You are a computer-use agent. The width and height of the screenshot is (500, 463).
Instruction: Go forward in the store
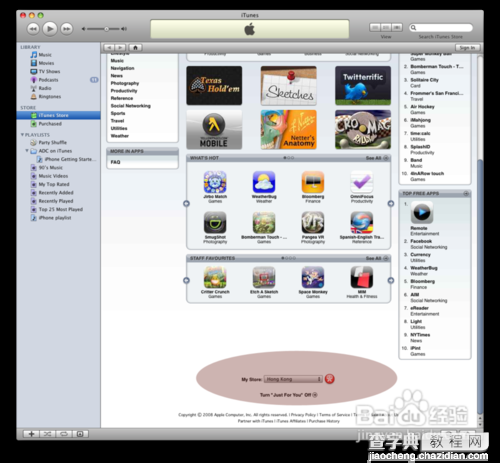pos(120,48)
